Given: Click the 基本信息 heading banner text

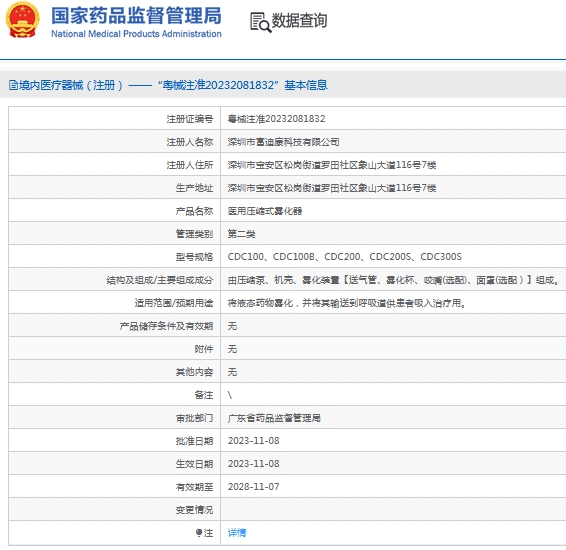Looking at the screenshot, I should point(306,85).
